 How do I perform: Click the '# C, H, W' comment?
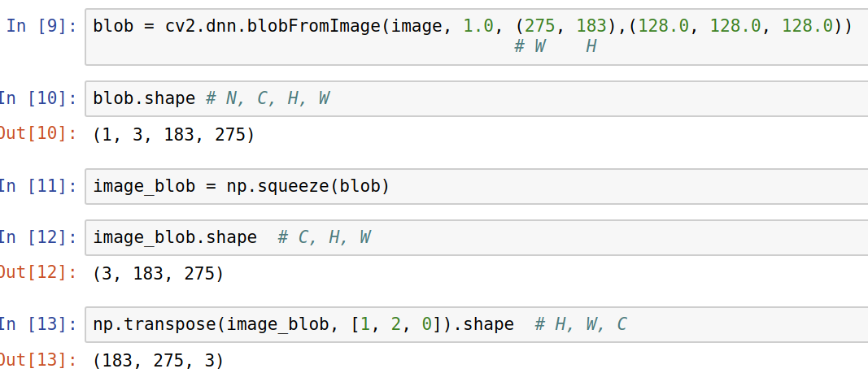pos(325,237)
